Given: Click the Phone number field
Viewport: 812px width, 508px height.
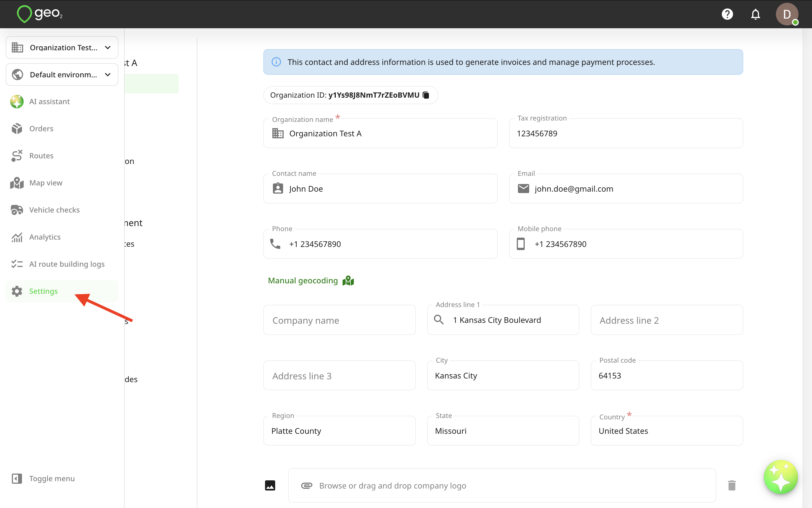Looking at the screenshot, I should pos(381,244).
